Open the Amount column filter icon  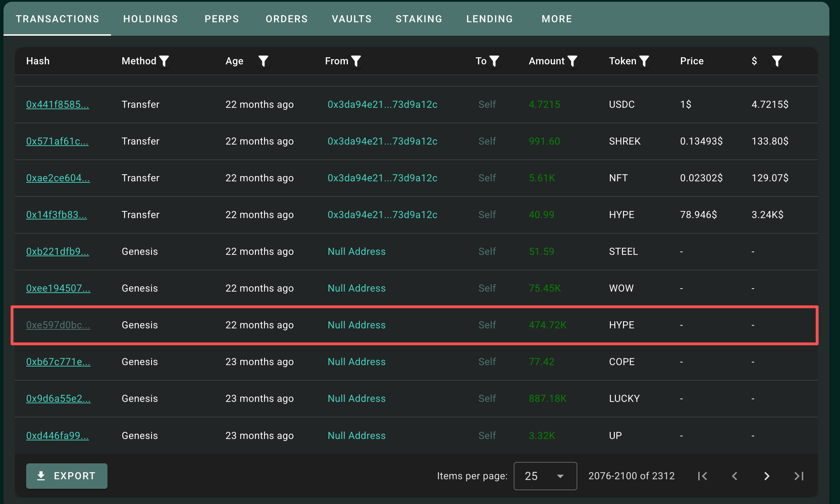click(572, 61)
